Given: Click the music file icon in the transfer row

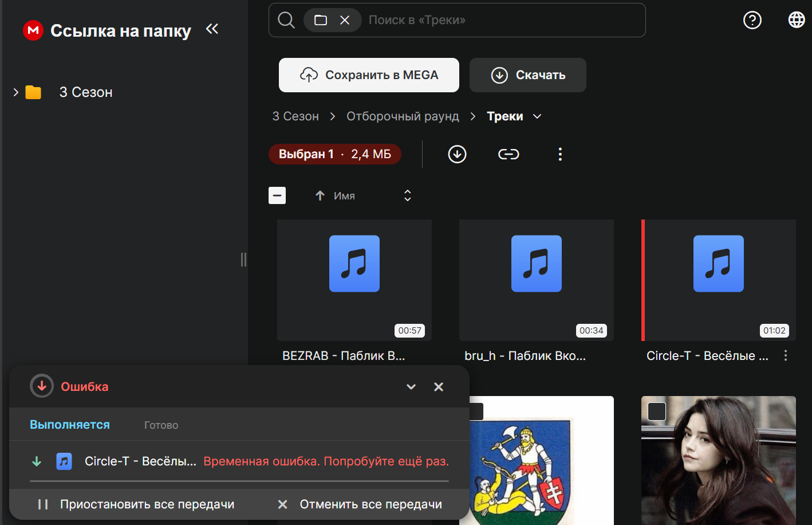Looking at the screenshot, I should point(64,461).
